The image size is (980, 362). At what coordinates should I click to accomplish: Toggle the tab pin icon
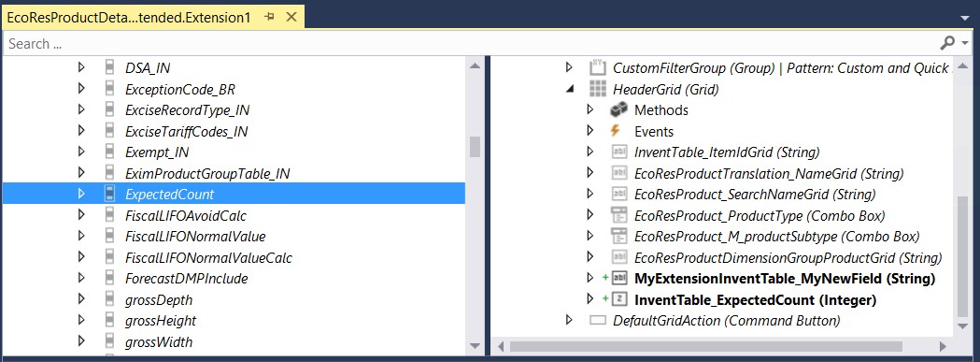(269, 17)
